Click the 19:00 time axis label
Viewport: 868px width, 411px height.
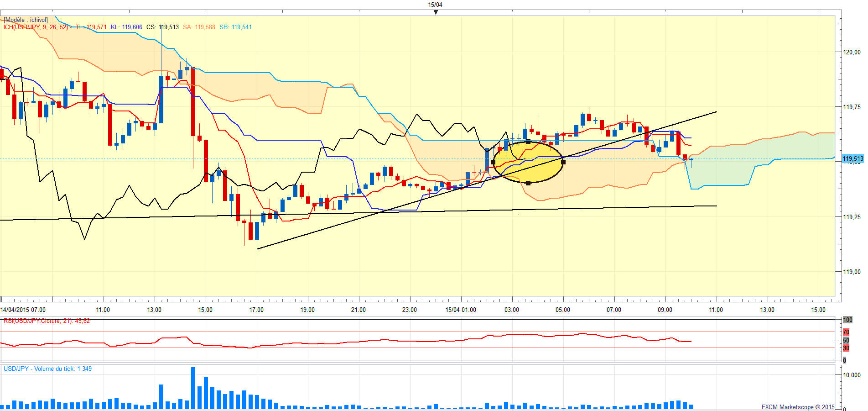(x=307, y=310)
